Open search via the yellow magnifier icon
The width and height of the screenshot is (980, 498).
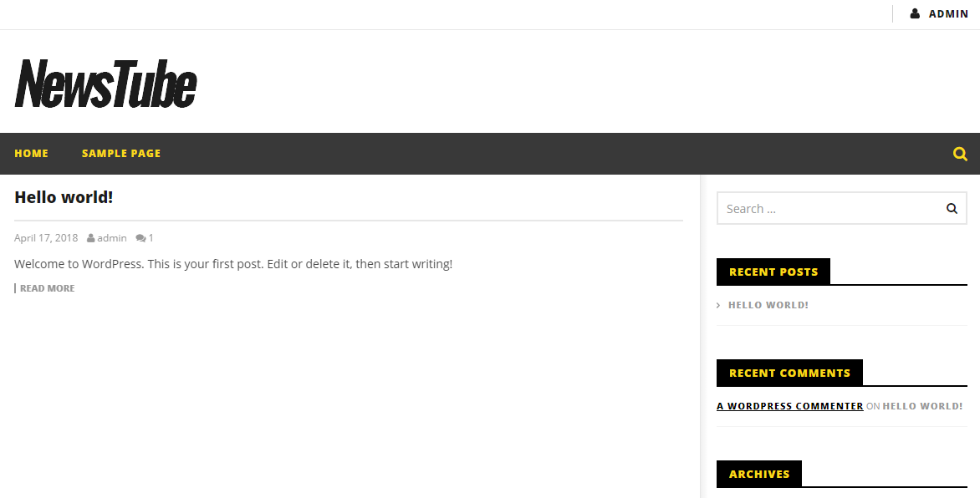point(960,154)
